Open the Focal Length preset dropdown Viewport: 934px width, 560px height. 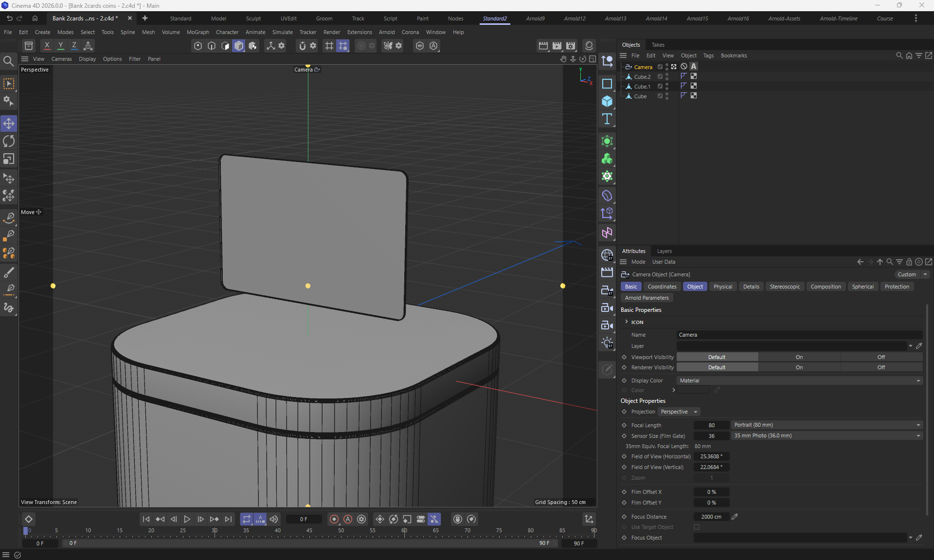pos(826,425)
